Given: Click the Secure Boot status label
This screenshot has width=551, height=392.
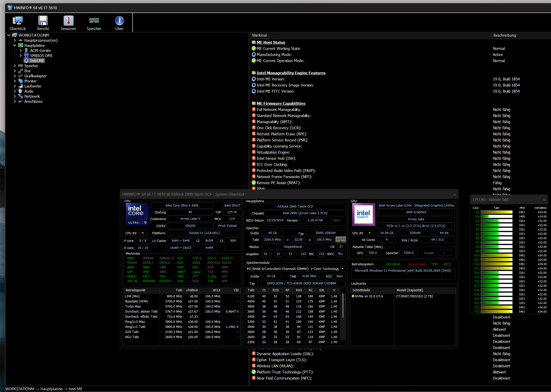Looking at the screenshot, I should click(417, 264).
